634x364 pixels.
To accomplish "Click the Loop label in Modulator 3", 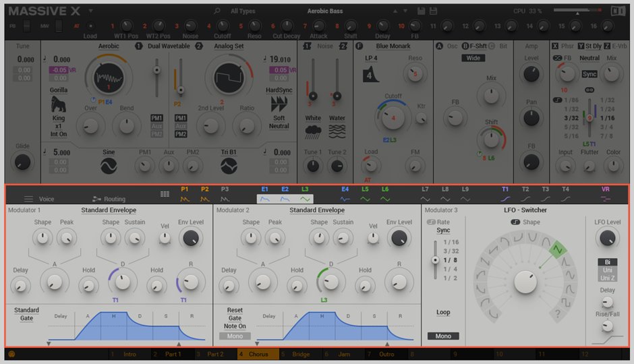I will pos(443,312).
